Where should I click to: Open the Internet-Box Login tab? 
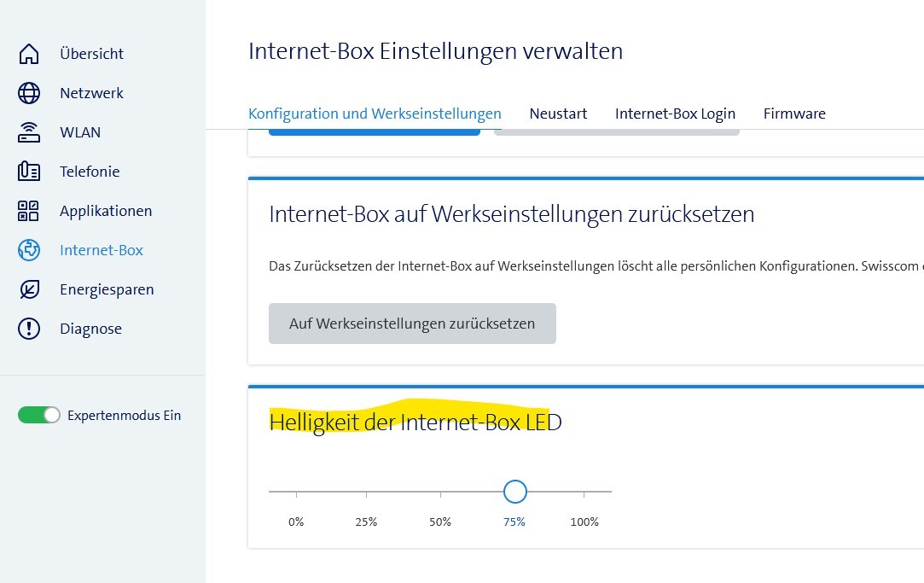(675, 114)
